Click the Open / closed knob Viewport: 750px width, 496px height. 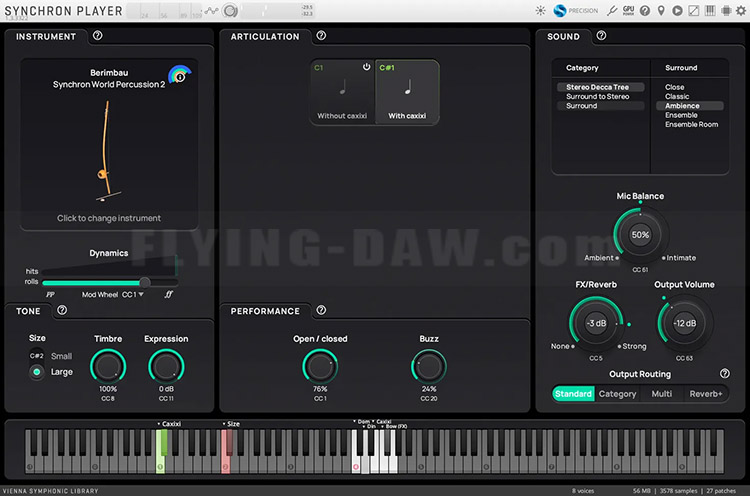coord(320,366)
